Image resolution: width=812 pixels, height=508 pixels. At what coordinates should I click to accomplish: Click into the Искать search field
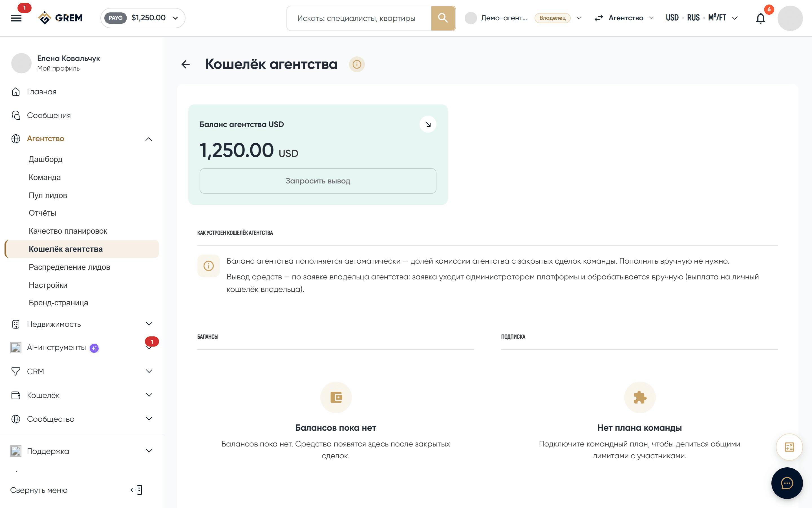point(359,18)
